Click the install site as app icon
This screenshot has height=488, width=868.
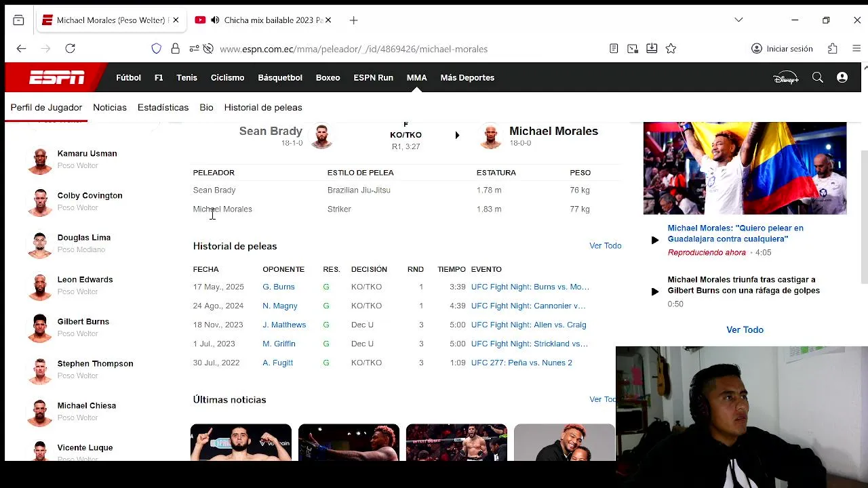(652, 49)
